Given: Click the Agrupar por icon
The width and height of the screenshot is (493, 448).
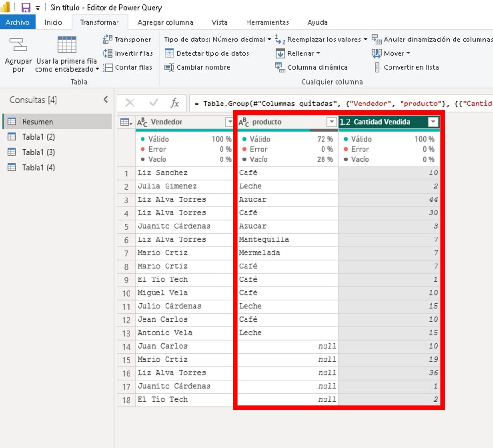Looking at the screenshot, I should pyautogui.click(x=18, y=45).
